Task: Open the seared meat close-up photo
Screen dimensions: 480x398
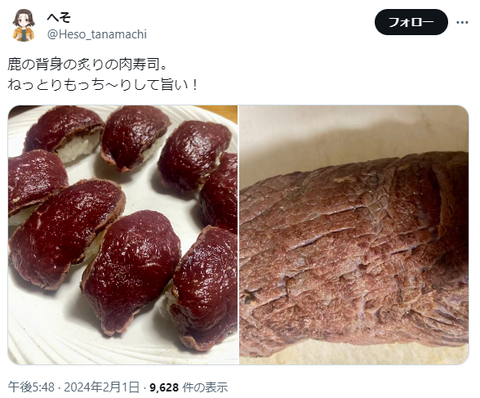Action: coord(354,235)
